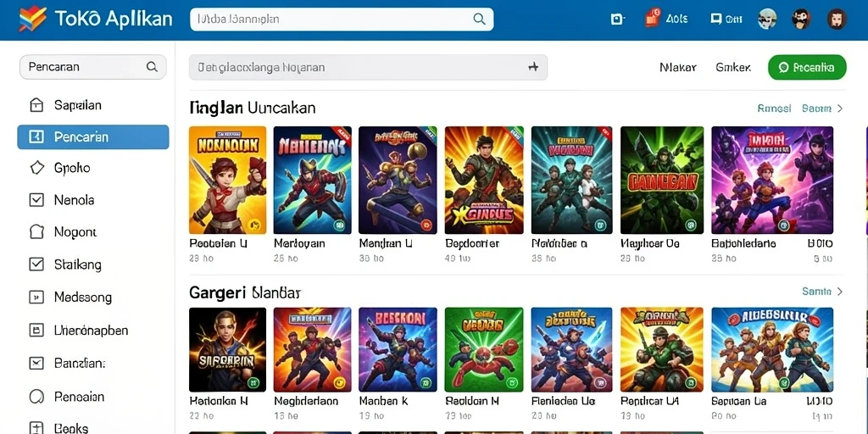Click the Aots label in the header
868x434 pixels.
(676, 19)
